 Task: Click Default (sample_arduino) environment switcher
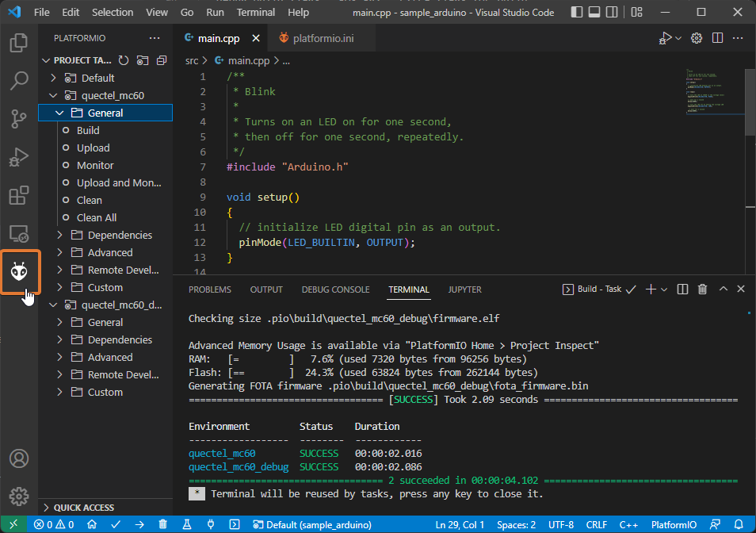[x=312, y=524]
